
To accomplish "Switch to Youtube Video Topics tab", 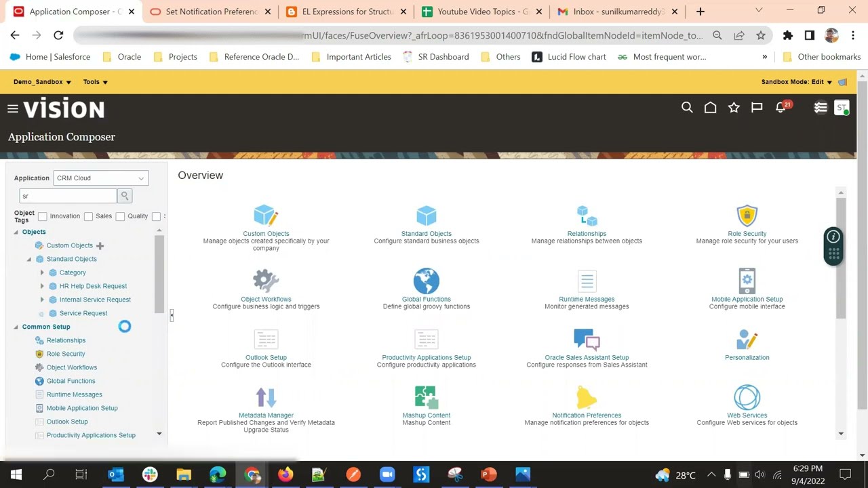I will [x=483, y=12].
